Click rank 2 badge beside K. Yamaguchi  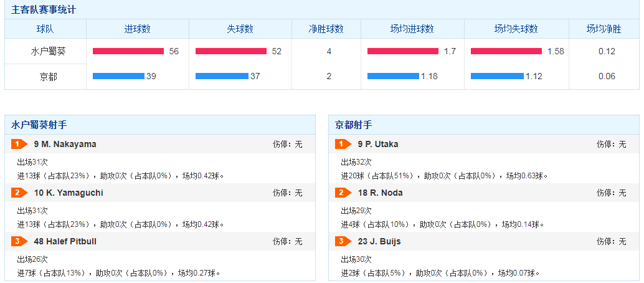point(19,193)
